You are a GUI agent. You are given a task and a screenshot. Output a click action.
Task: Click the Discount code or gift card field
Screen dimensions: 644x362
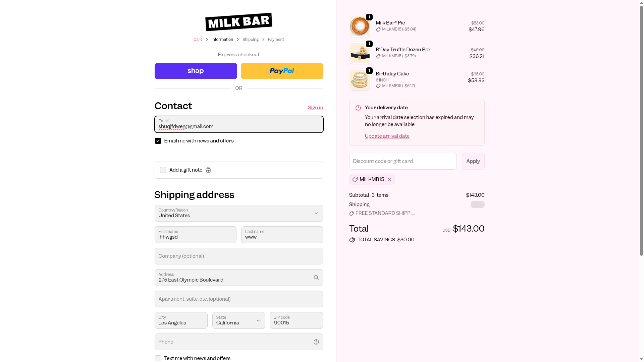(x=402, y=161)
